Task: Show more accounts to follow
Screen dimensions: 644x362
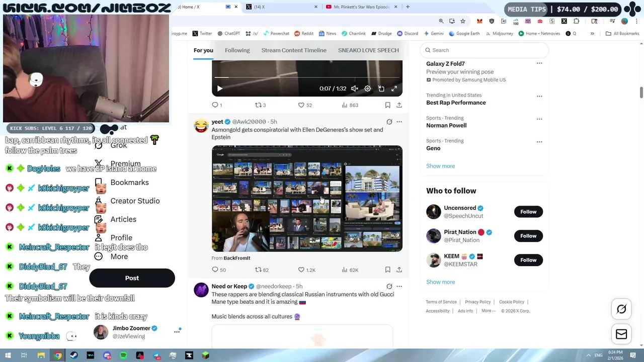Action: pos(440,282)
